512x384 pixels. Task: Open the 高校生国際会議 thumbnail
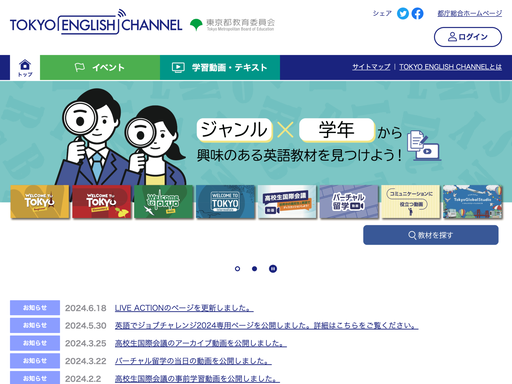coord(287,202)
